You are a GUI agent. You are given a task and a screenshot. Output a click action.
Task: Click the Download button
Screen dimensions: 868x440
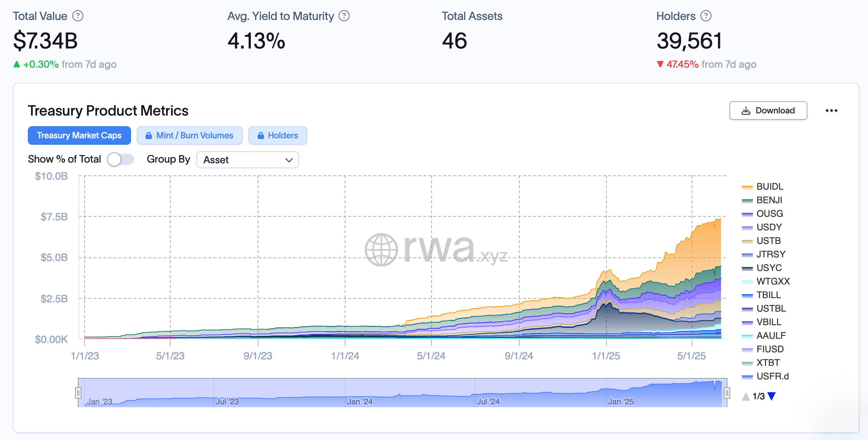(x=768, y=111)
